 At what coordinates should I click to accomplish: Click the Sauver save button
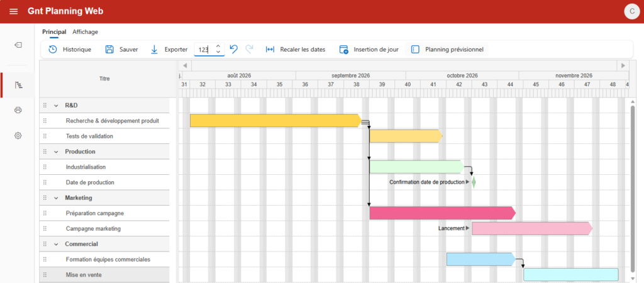click(121, 49)
